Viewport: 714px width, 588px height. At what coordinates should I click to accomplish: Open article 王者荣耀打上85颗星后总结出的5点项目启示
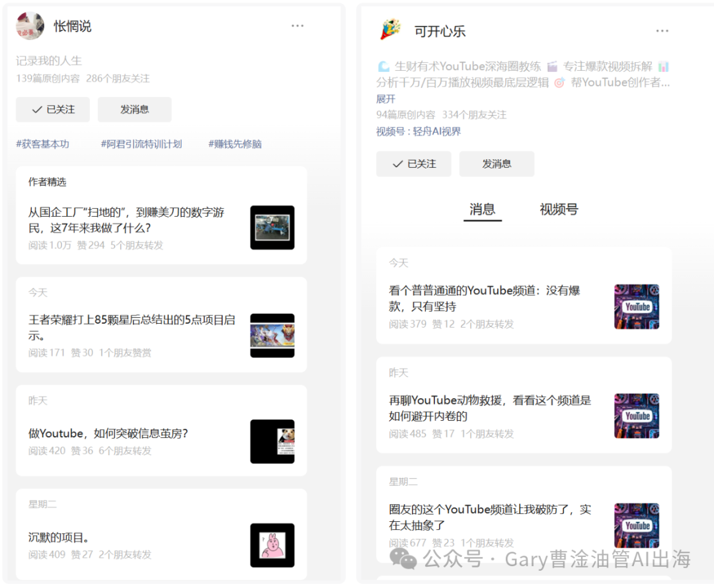pyautogui.click(x=132, y=328)
